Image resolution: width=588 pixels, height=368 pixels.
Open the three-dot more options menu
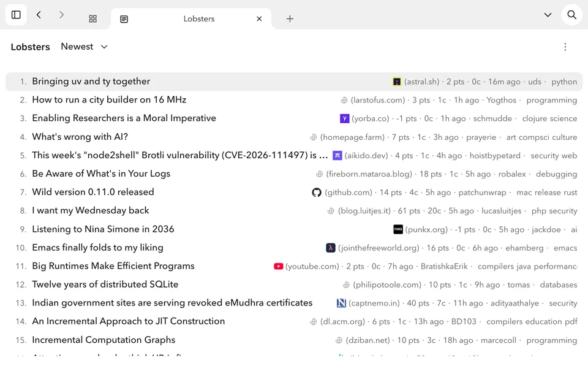[x=565, y=47]
